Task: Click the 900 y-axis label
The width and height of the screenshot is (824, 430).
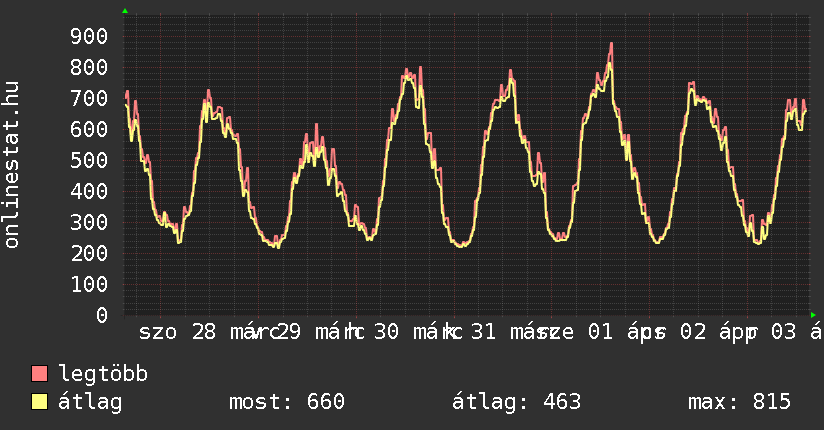Action: [89, 37]
